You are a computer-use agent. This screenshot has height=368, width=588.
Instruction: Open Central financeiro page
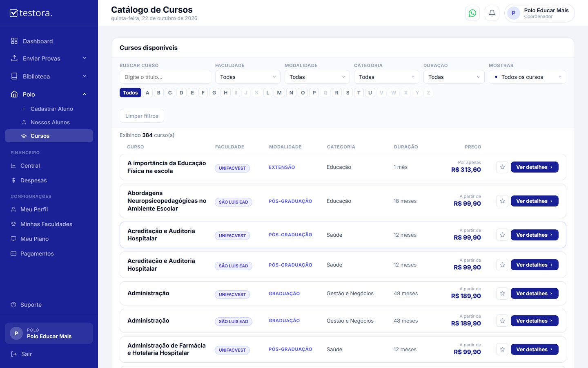(x=49, y=166)
